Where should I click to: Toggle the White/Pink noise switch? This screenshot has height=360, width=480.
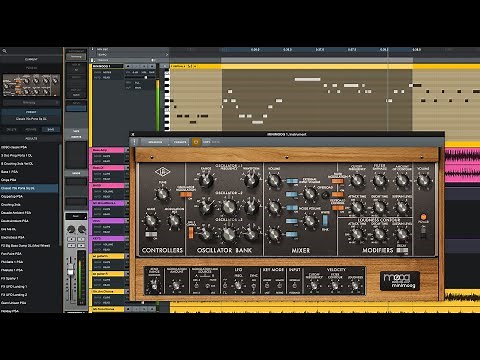pyautogui.click(x=325, y=220)
